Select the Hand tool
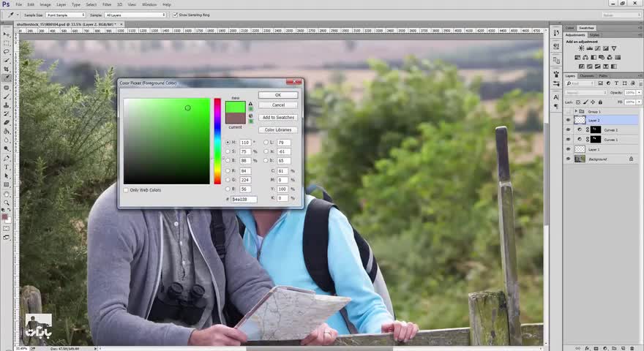The width and height of the screenshot is (644, 351). tap(6, 195)
